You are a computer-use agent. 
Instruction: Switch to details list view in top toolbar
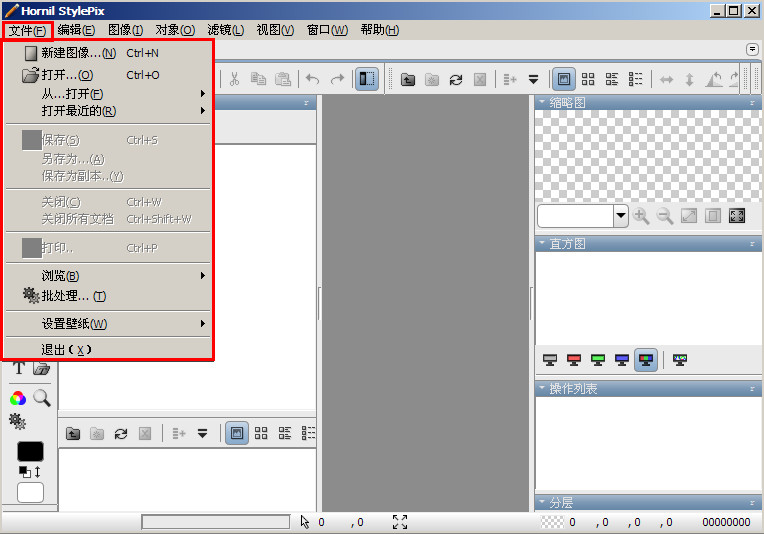[636, 79]
